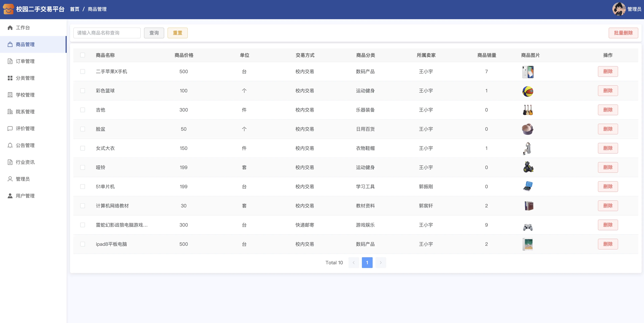Image resolution: width=644 pixels, height=323 pixels.
Task: Click the platform shop logo icon
Action: pos(8,9)
